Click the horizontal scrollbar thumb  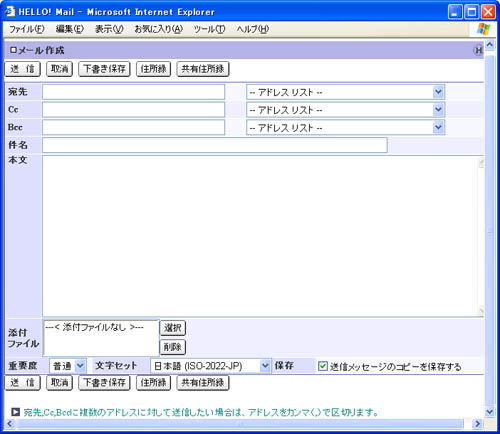click(x=240, y=424)
